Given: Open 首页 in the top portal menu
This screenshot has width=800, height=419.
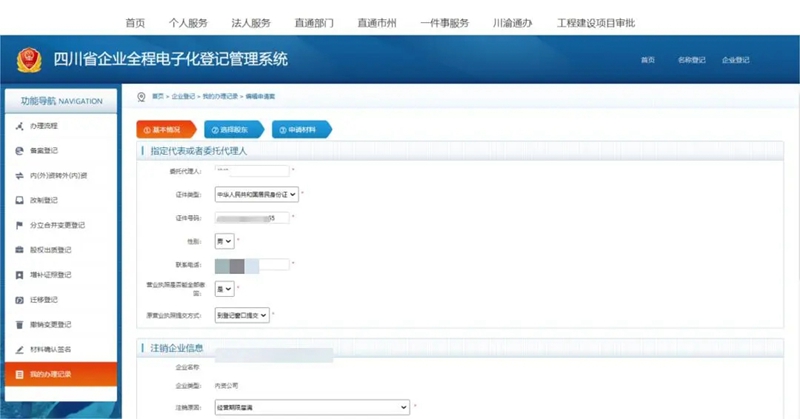Looking at the screenshot, I should tap(135, 23).
